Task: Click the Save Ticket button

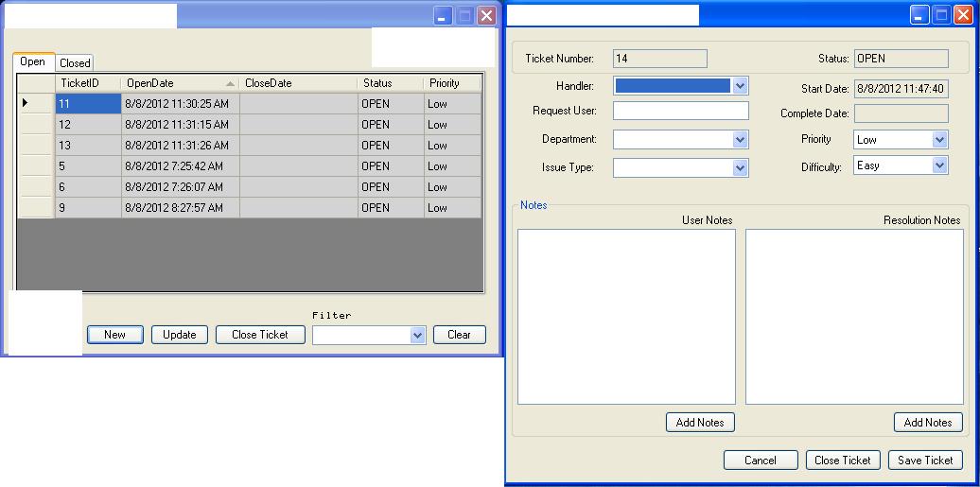Action: [926, 461]
